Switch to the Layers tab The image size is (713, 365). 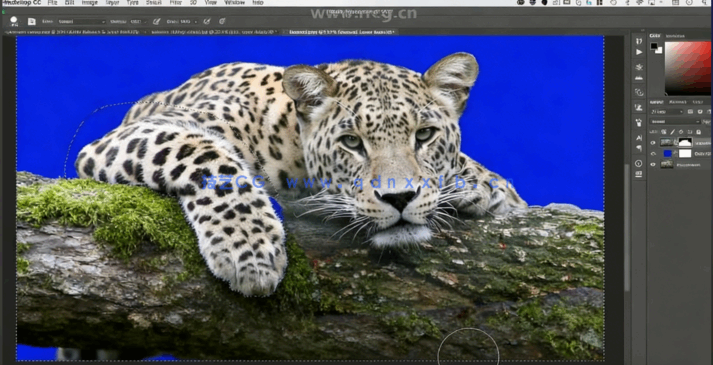(656, 102)
